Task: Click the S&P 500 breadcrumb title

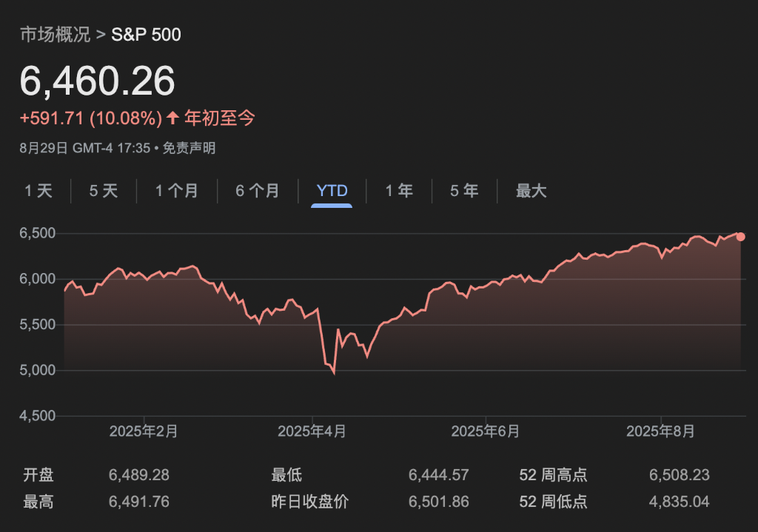Action: (x=146, y=34)
